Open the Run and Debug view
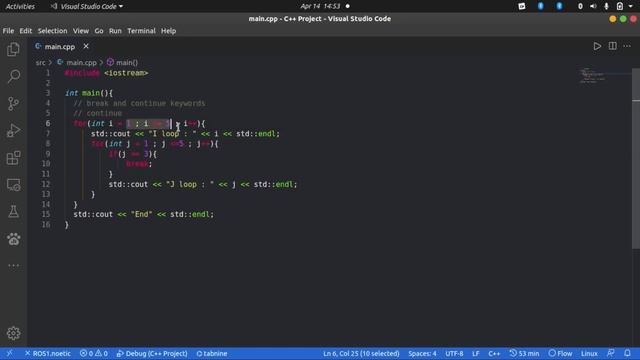640x360 pixels. point(13,131)
